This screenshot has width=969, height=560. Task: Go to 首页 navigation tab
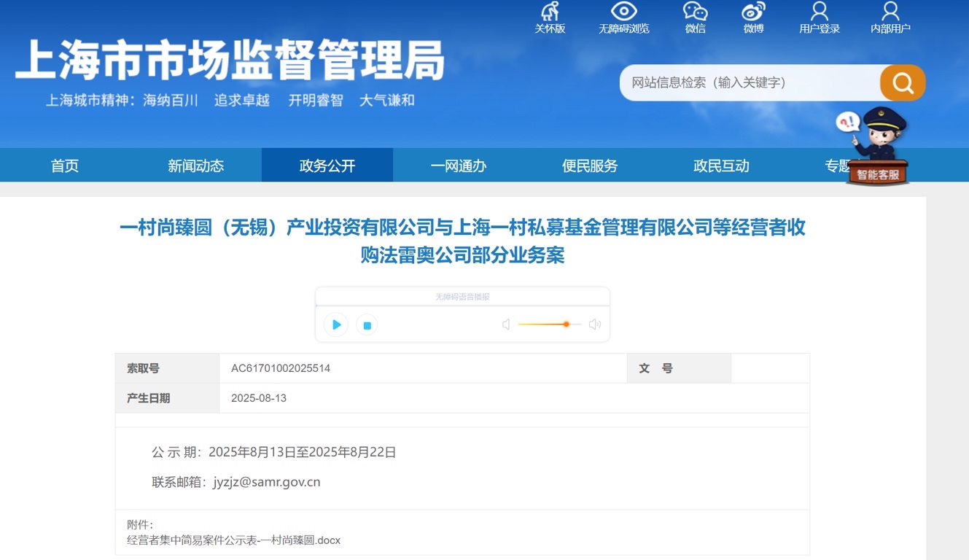pyautogui.click(x=65, y=166)
